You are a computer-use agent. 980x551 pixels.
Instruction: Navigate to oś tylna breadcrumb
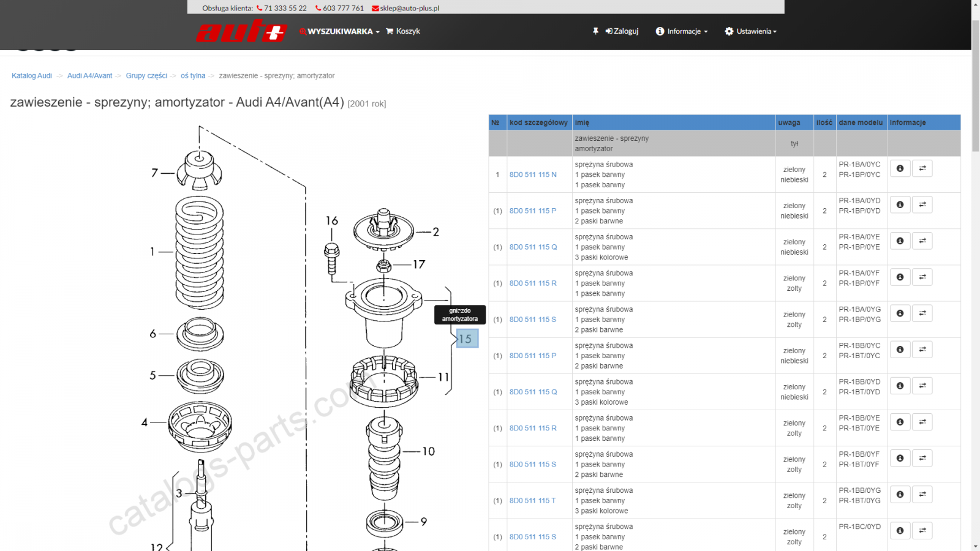point(193,76)
